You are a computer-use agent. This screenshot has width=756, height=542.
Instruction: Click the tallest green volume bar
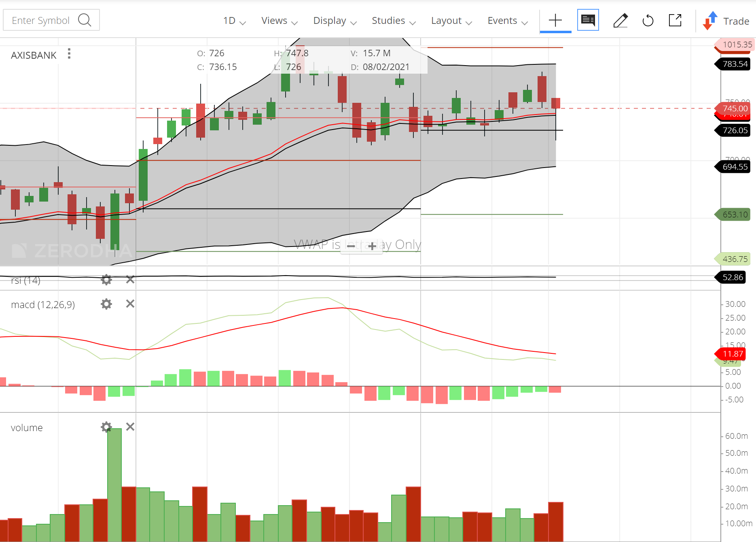point(114,485)
